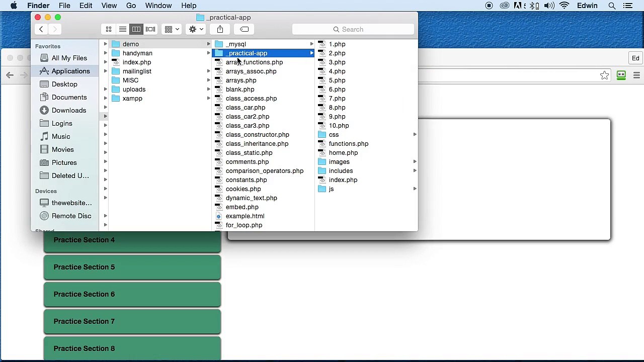Open the volume control in menu bar
The image size is (644, 362).
[549, 6]
